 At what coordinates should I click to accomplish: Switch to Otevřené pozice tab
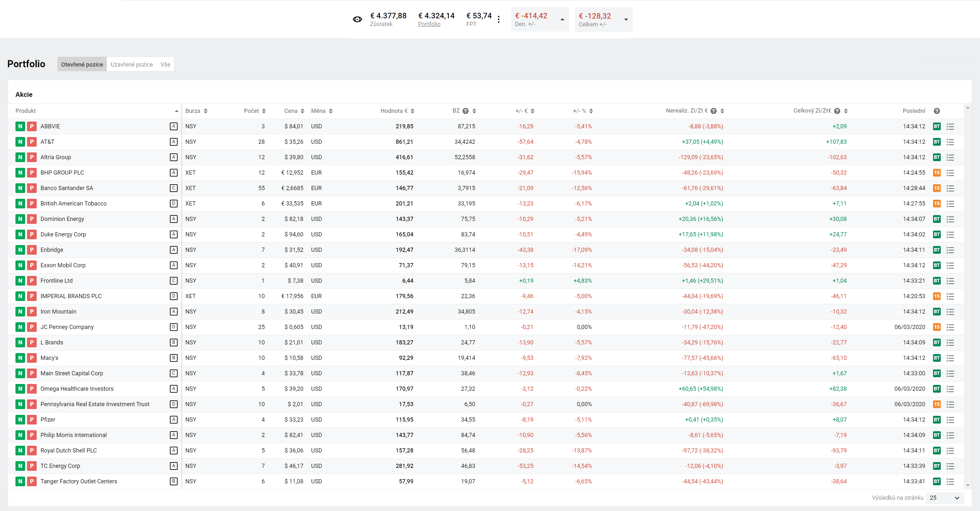coord(82,64)
